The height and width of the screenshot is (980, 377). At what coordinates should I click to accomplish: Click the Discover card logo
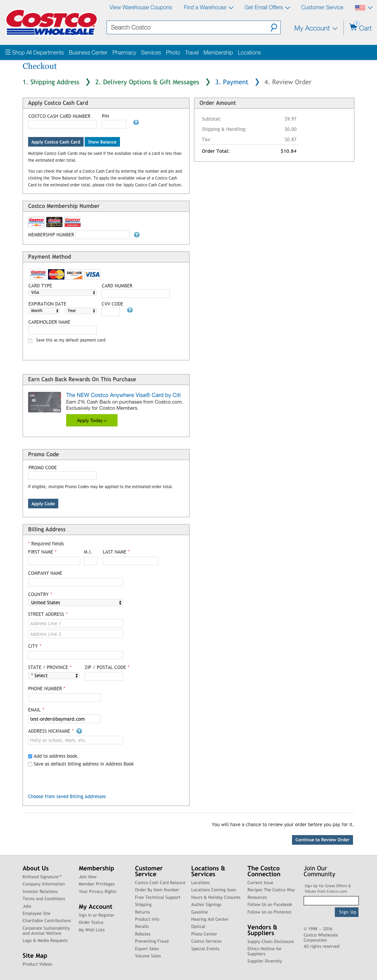(74, 274)
